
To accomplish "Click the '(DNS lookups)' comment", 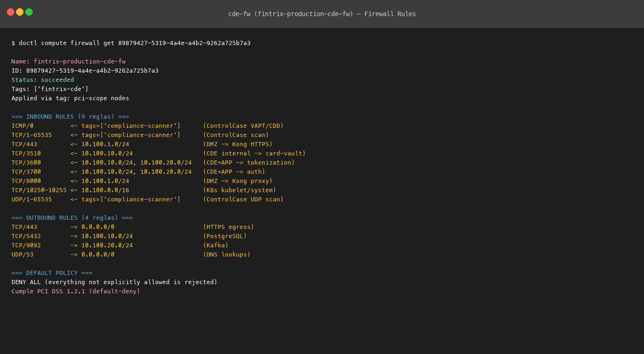I will (x=227, y=254).
